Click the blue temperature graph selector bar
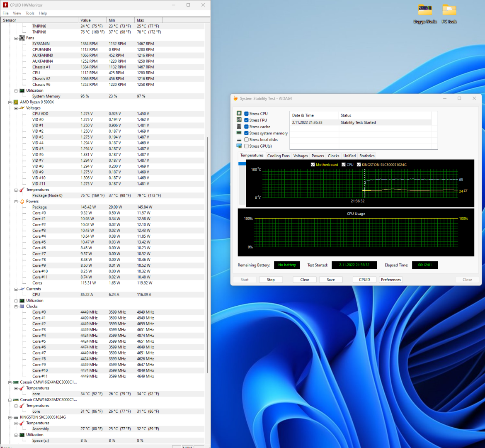The width and height of the screenshot is (485, 448). coord(242,164)
